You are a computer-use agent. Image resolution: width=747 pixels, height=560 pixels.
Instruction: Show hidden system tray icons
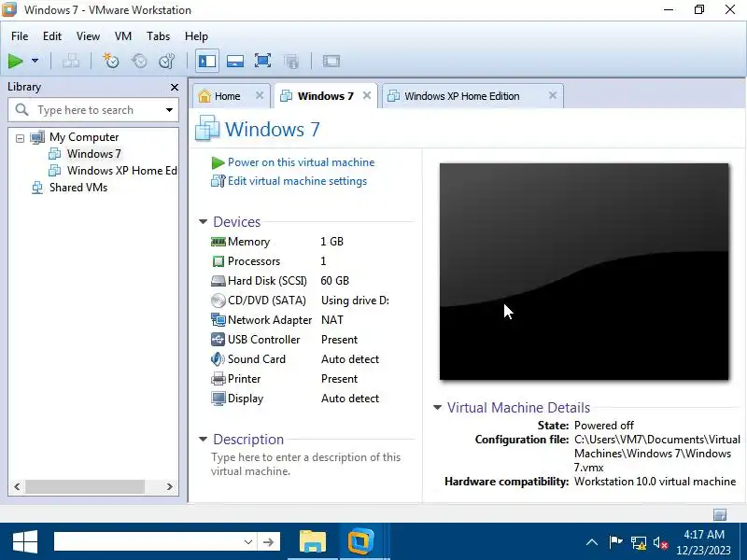coord(592,542)
